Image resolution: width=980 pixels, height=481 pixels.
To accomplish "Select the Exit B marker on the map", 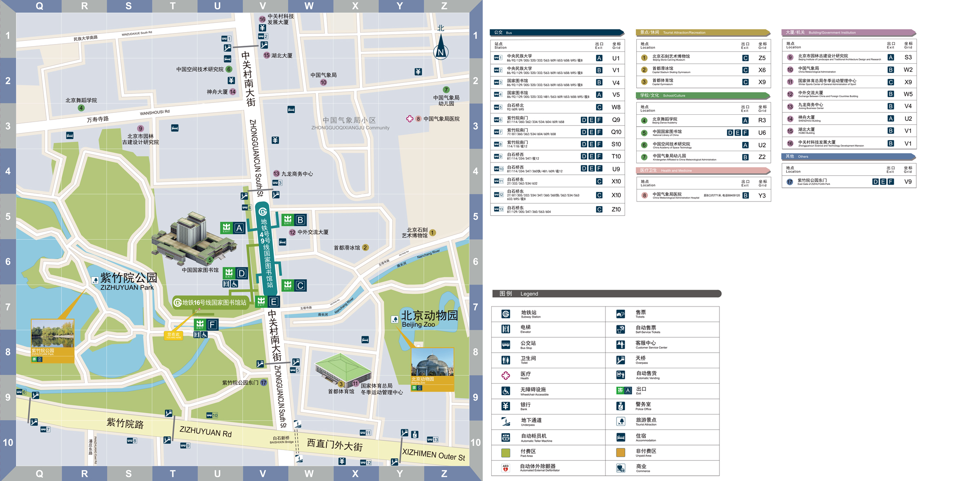I will coord(294,220).
